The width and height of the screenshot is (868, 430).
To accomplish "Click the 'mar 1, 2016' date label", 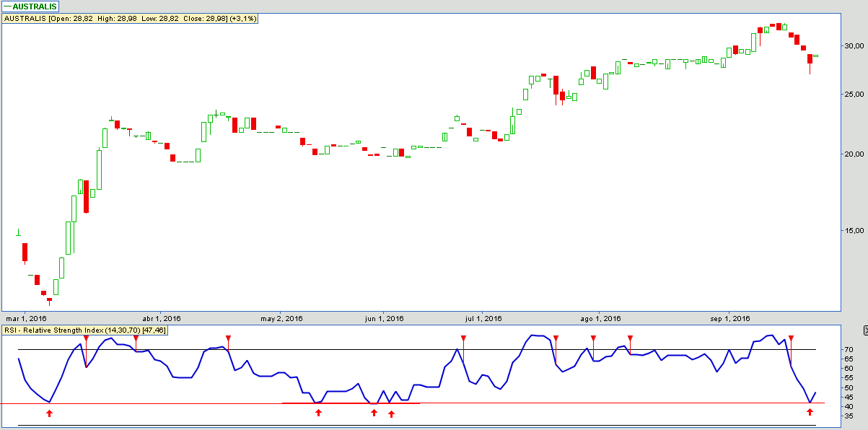I will point(26,318).
